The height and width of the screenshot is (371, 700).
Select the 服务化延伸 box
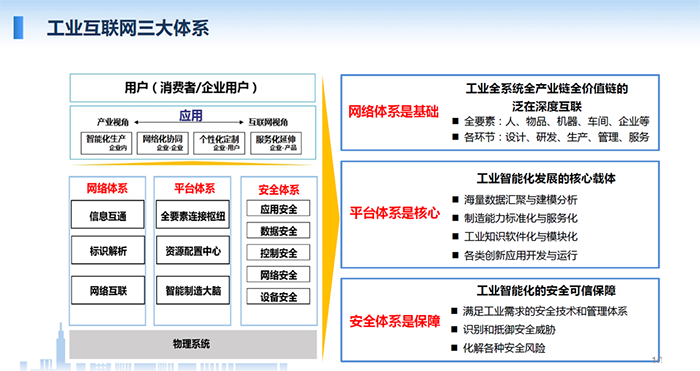point(276,143)
